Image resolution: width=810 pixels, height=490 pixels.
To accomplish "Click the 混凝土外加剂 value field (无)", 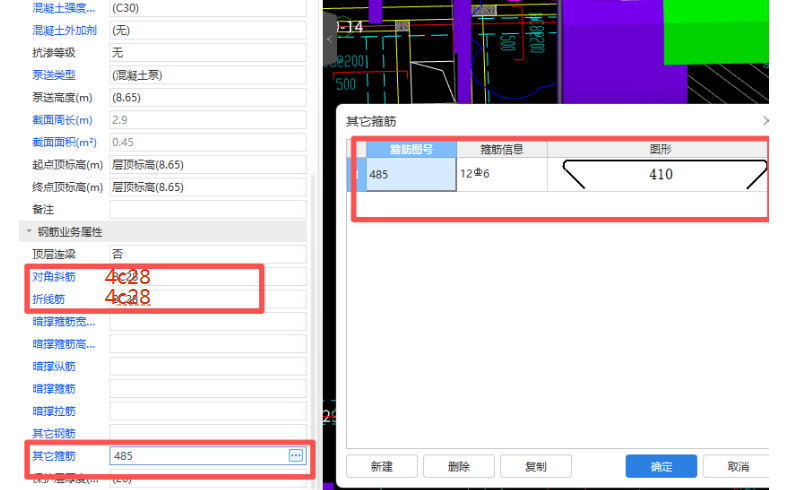I will click(208, 30).
